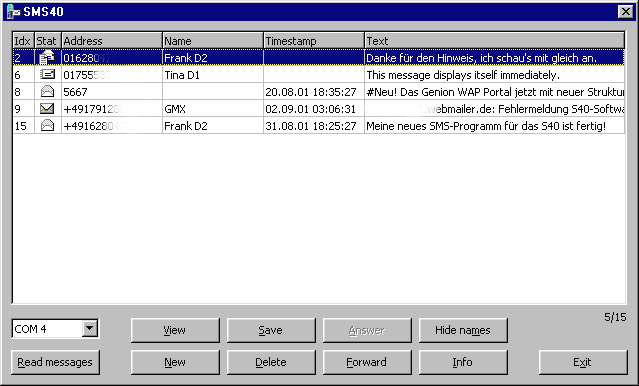Sort by the Idx column header
The width and height of the screenshot is (639, 386).
pos(23,41)
